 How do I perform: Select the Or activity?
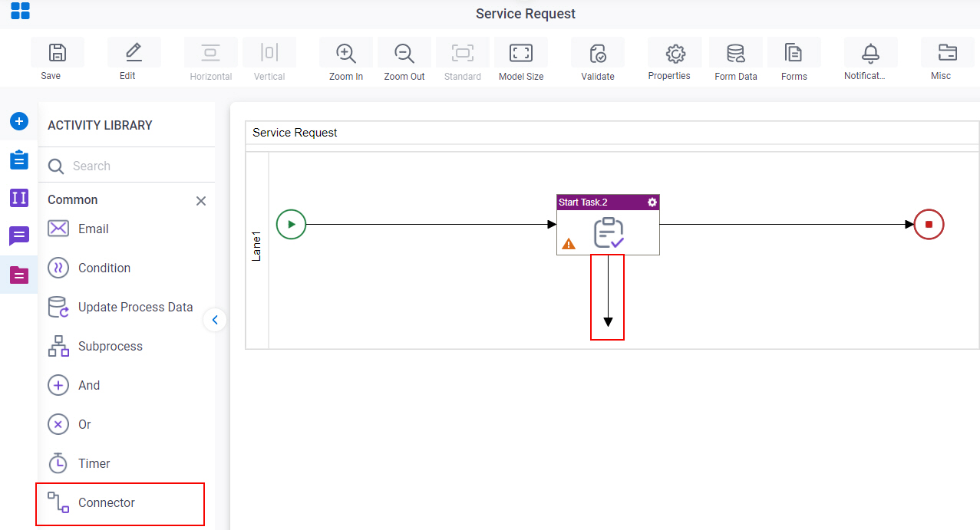coord(69,424)
